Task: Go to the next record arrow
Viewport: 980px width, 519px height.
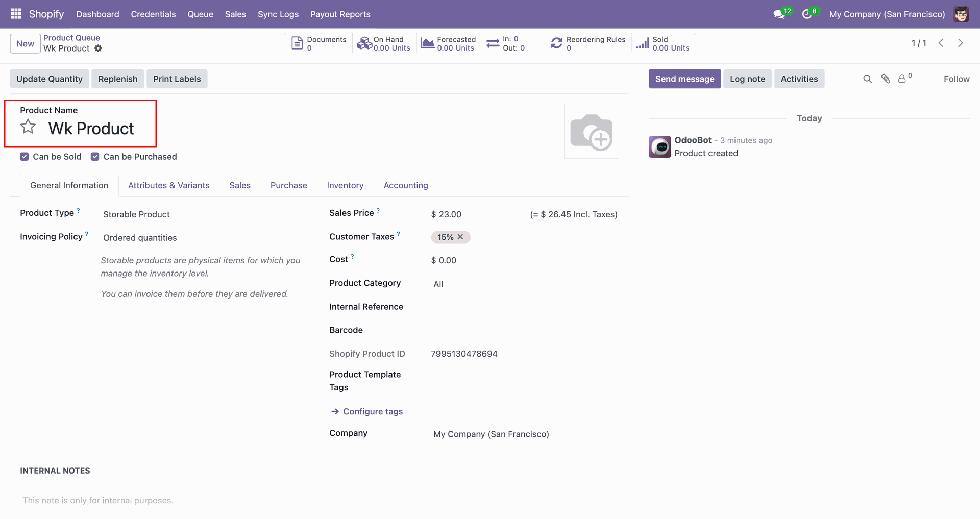Action: (x=960, y=43)
